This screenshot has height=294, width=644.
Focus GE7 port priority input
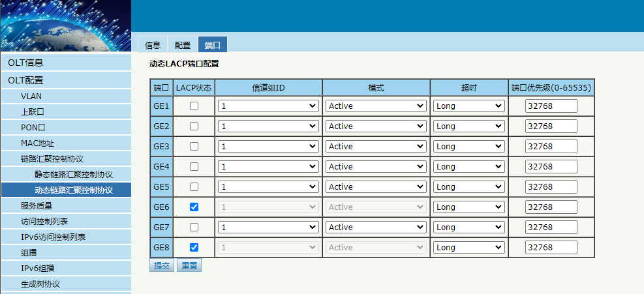[551, 227]
